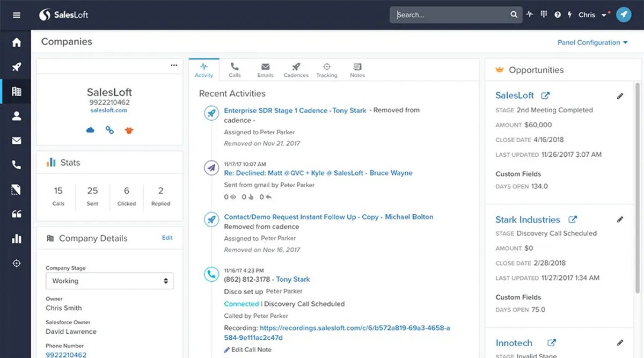Click the 2 Replied stat
Viewport: 644px width, 358px height.
[x=160, y=196]
